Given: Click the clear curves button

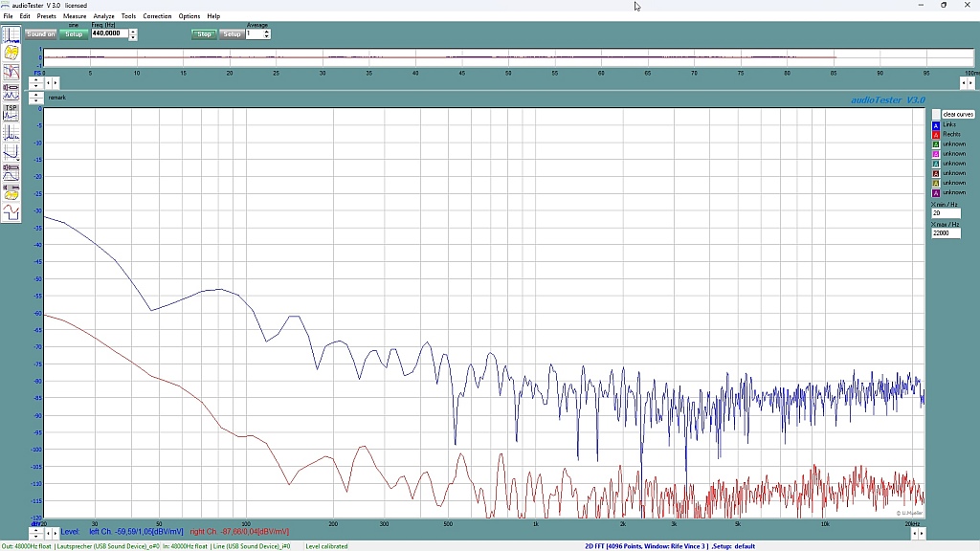Looking at the screenshot, I should (x=958, y=115).
